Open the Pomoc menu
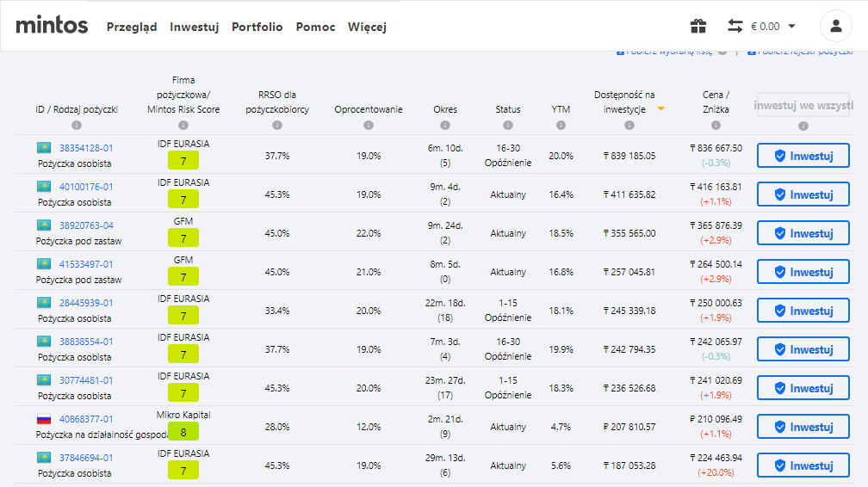Image resolution: width=868 pixels, height=487 pixels. pyautogui.click(x=315, y=27)
